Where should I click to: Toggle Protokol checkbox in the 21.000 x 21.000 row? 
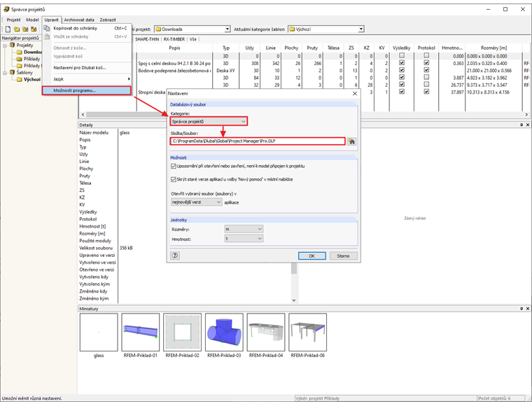tap(426, 70)
